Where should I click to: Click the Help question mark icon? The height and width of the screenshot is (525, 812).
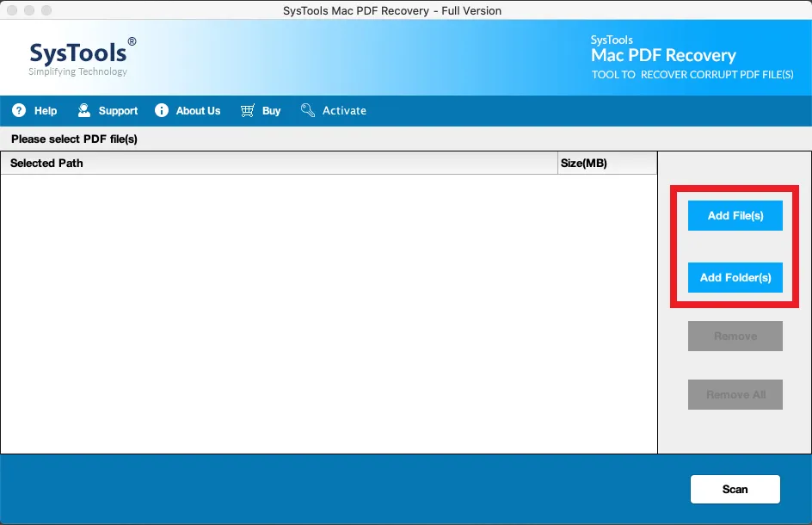click(x=19, y=110)
